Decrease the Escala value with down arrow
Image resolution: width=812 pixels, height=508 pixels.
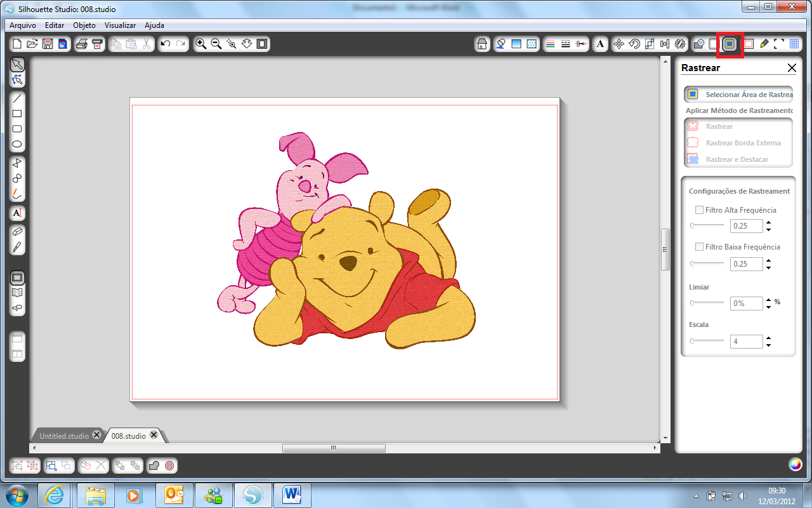[768, 345]
